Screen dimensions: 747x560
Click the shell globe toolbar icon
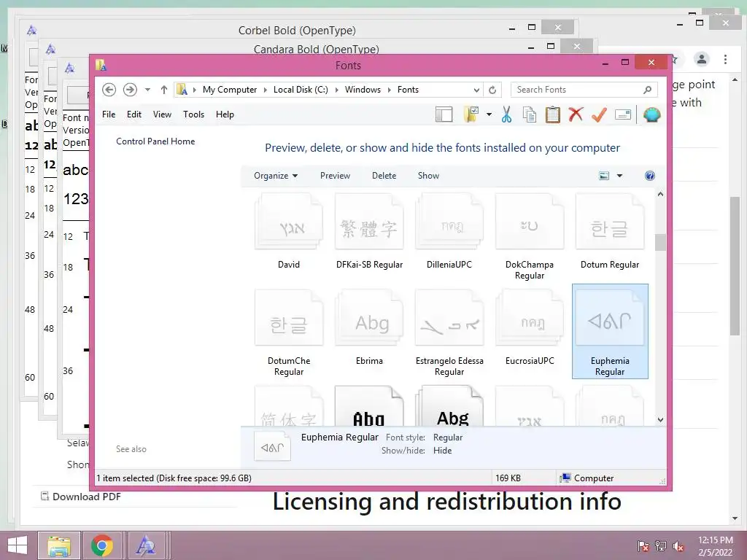pyautogui.click(x=651, y=114)
